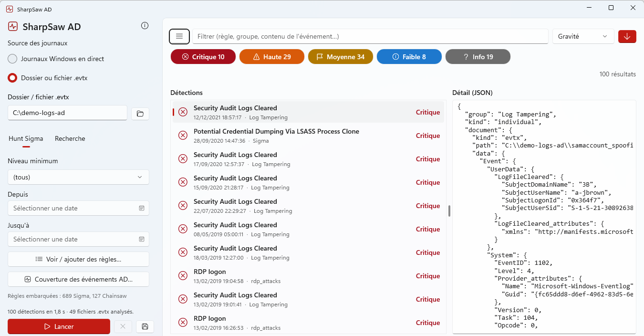Screen dimensions: 644x336
Task: Click the Depuis date input
Action: coord(78,208)
